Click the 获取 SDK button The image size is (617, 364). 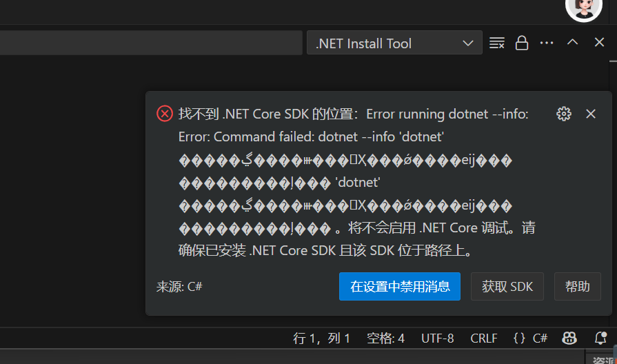click(507, 287)
